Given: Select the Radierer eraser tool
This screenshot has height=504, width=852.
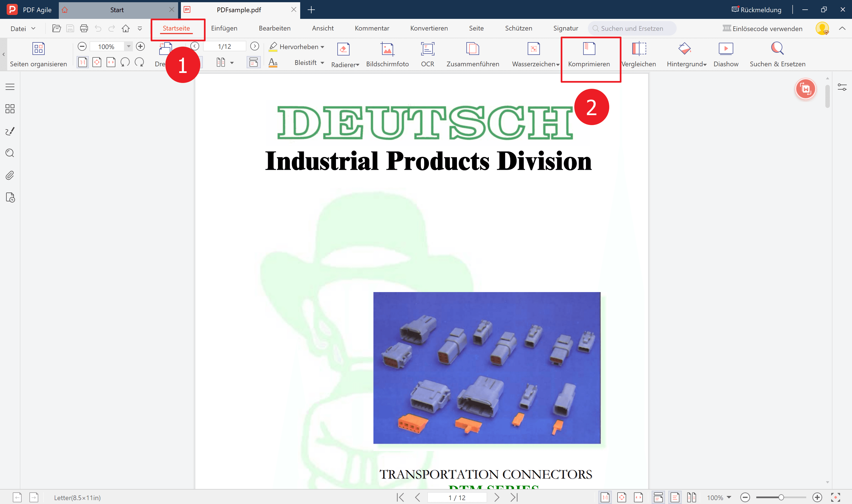Looking at the screenshot, I should [345, 55].
